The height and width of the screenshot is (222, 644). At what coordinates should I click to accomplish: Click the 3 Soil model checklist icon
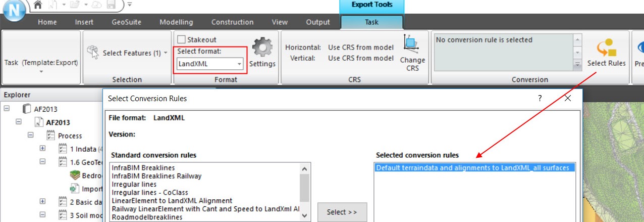(x=63, y=215)
